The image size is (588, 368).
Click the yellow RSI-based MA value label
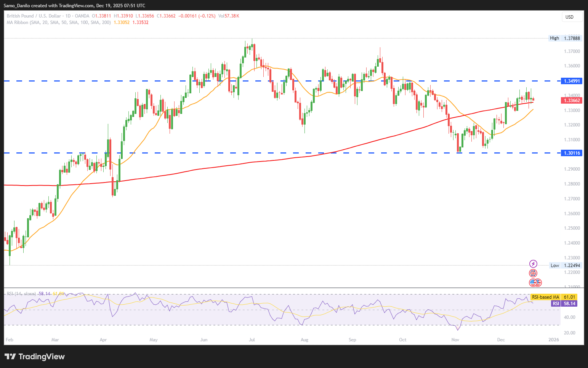click(554, 297)
